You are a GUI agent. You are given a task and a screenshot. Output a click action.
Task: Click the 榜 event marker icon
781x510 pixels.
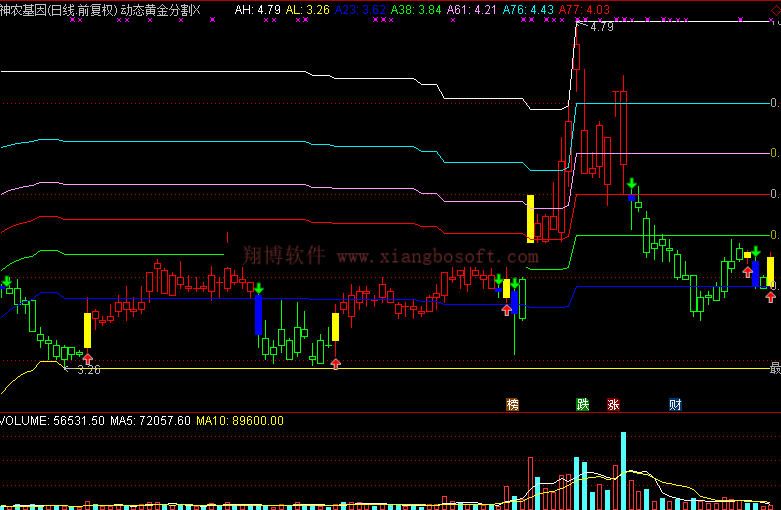point(513,404)
